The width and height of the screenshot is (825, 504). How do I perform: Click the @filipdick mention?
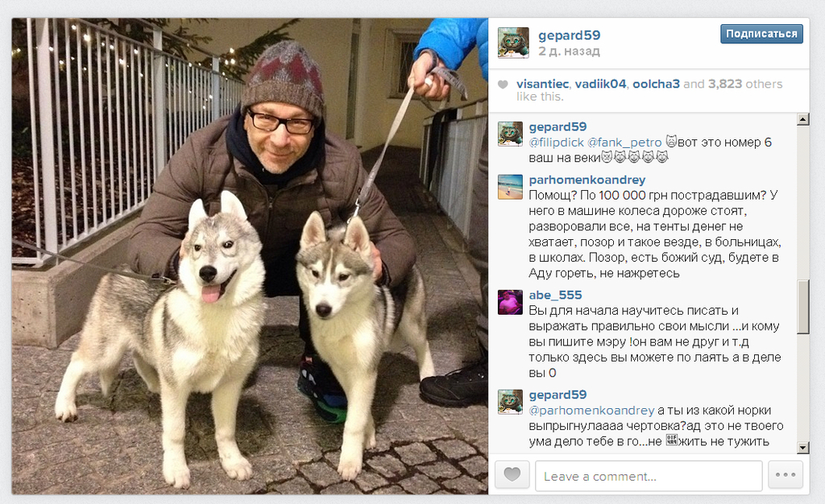click(556, 143)
